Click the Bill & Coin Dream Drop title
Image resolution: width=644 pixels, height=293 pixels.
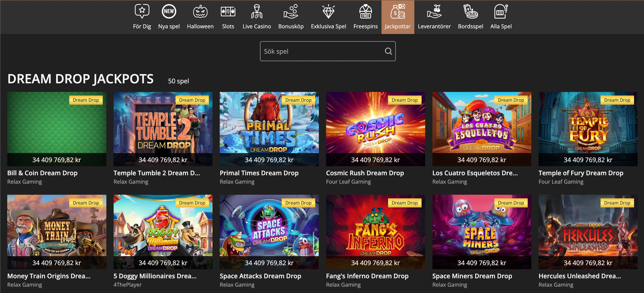(x=42, y=173)
